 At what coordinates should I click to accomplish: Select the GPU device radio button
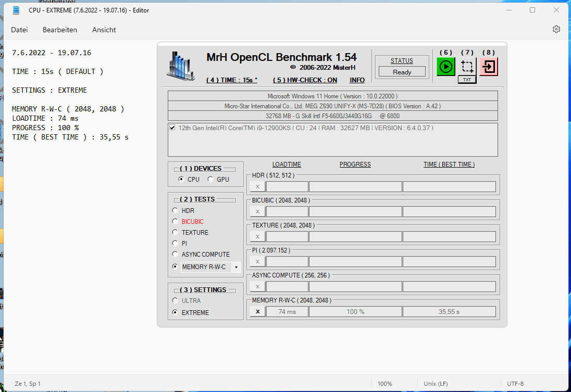tap(210, 179)
